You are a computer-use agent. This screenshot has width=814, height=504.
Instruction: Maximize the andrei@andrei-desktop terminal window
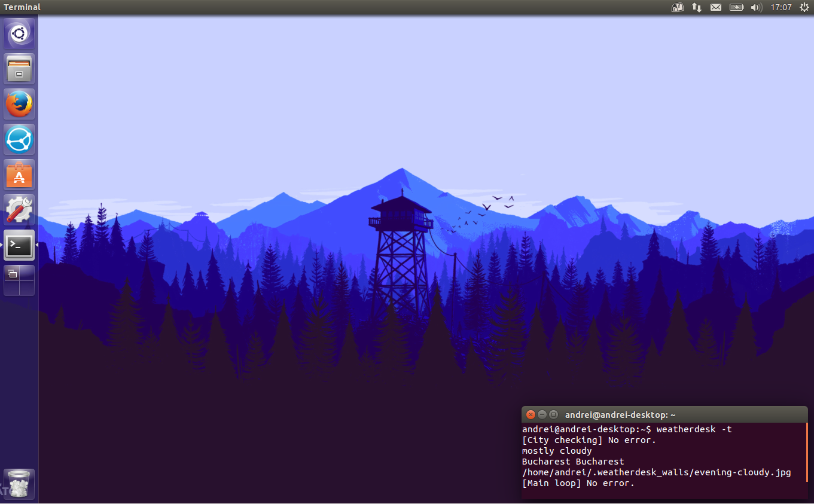pyautogui.click(x=553, y=414)
